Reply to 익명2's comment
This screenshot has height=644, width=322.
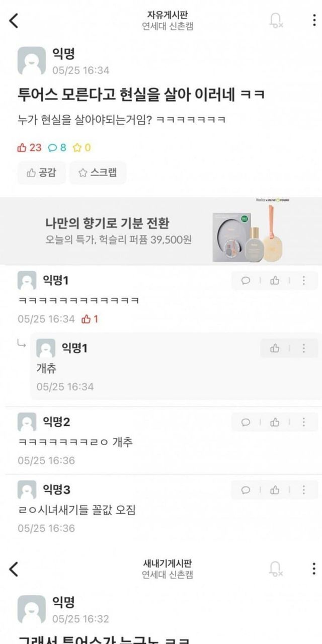pyautogui.click(x=246, y=422)
